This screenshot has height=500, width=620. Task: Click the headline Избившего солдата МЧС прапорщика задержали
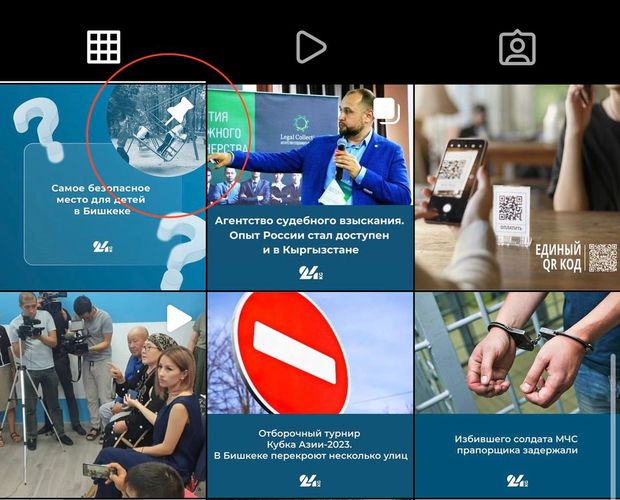coord(516,445)
